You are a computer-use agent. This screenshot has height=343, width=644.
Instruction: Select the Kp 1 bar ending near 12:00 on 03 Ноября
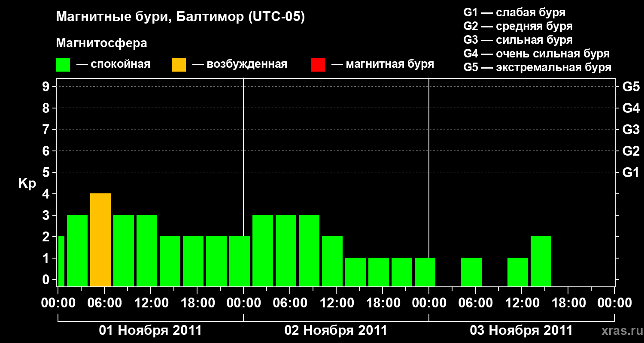tap(518, 272)
